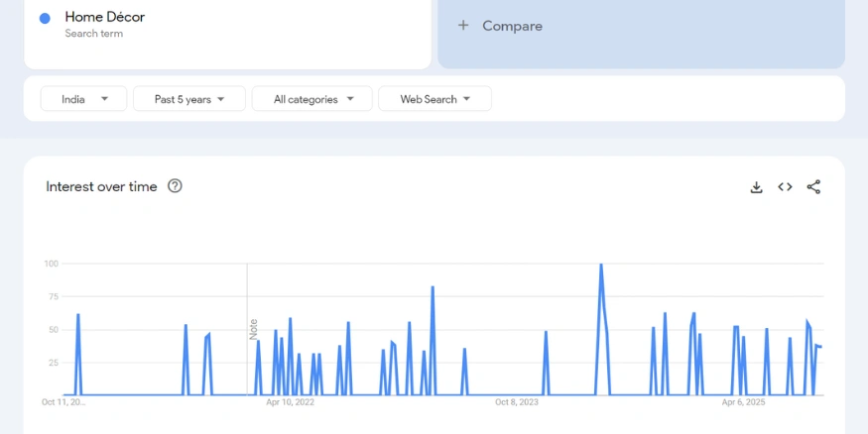868x434 pixels.
Task: Click the Oct 11 truncated axis label
Action: coord(63,402)
